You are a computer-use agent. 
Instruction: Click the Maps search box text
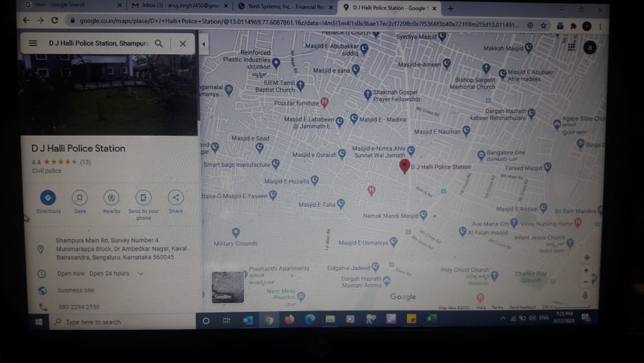(98, 43)
